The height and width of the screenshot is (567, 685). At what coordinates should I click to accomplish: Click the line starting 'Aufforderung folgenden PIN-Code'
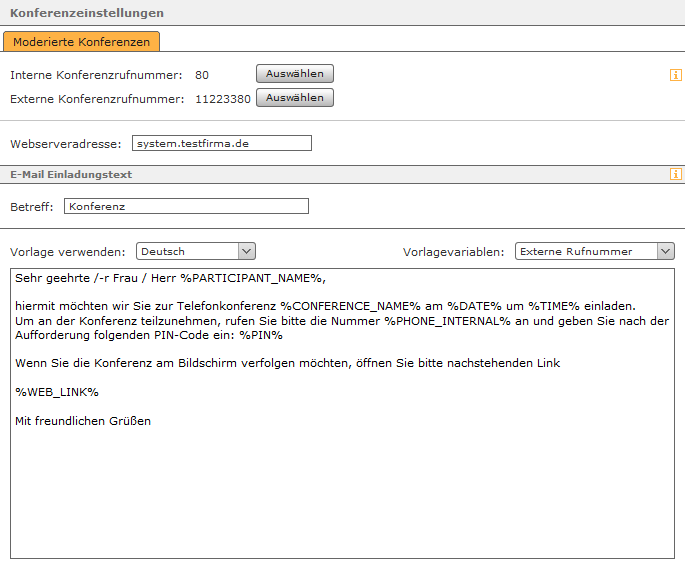click(149, 335)
